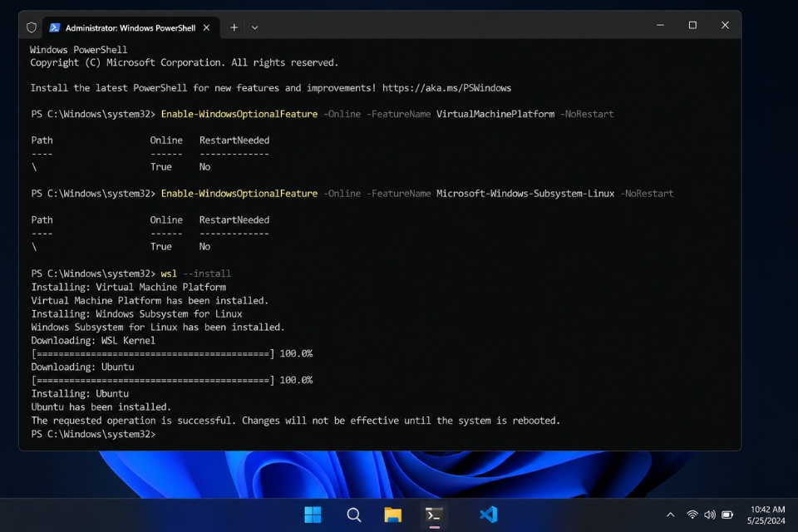The image size is (798, 532).
Task: Close the Windows PowerShell tab
Action: point(207,27)
